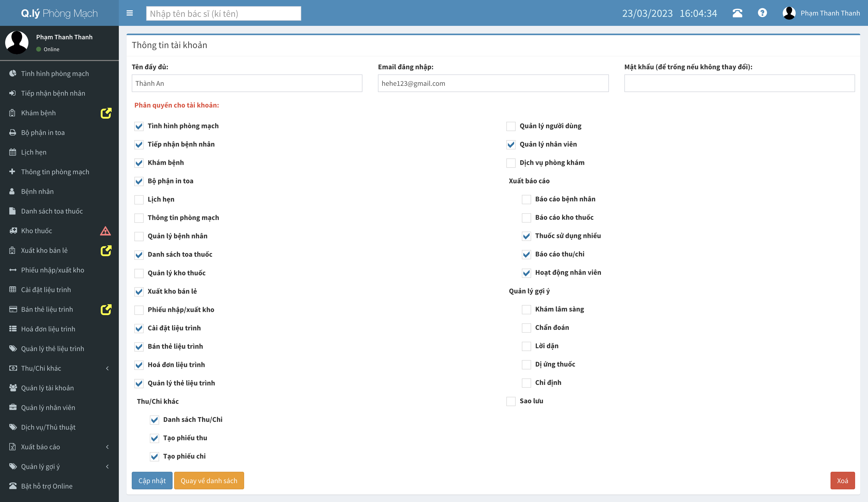The width and height of the screenshot is (868, 502).
Task: Enable the Dị ứng thuốc checkbox
Action: [526, 365]
